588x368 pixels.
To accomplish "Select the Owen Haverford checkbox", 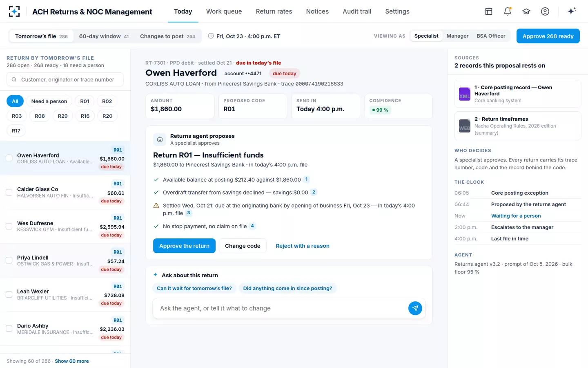I will 9,158.
